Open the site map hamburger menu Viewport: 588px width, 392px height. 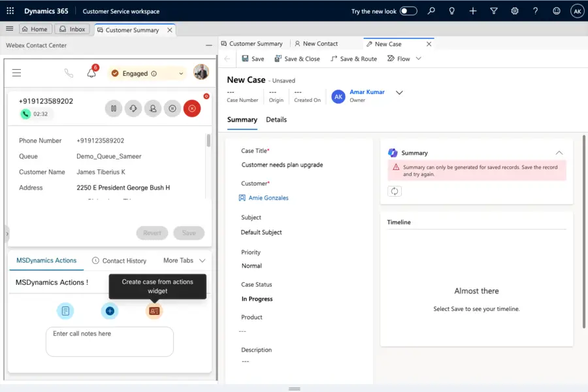[x=9, y=29]
